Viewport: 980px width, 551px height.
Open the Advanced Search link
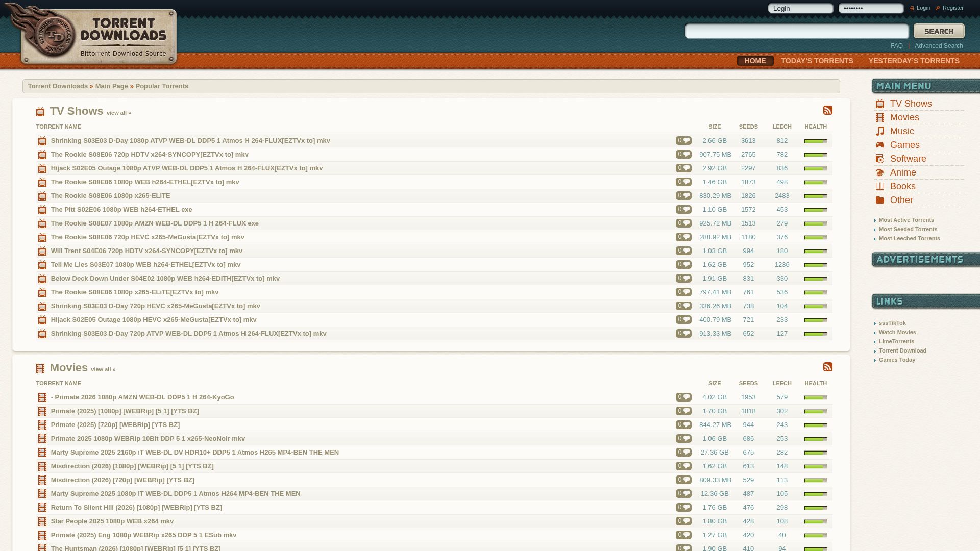pyautogui.click(x=938, y=46)
